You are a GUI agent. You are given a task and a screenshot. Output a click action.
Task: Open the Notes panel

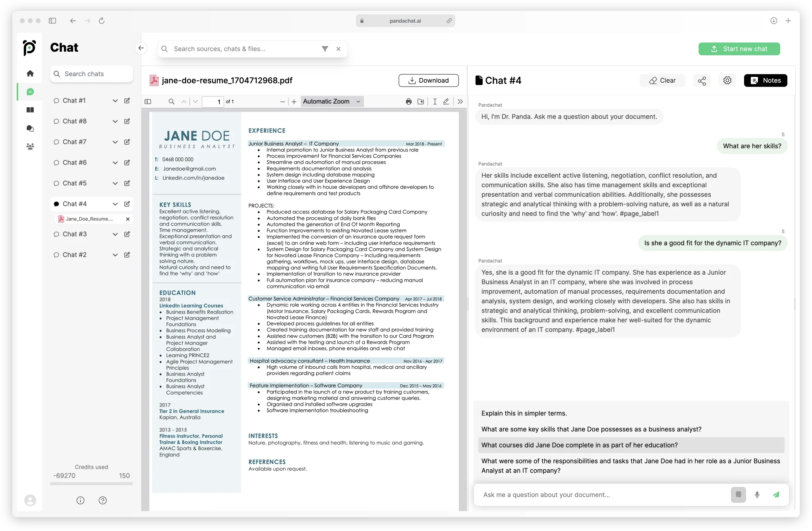pyautogui.click(x=766, y=80)
